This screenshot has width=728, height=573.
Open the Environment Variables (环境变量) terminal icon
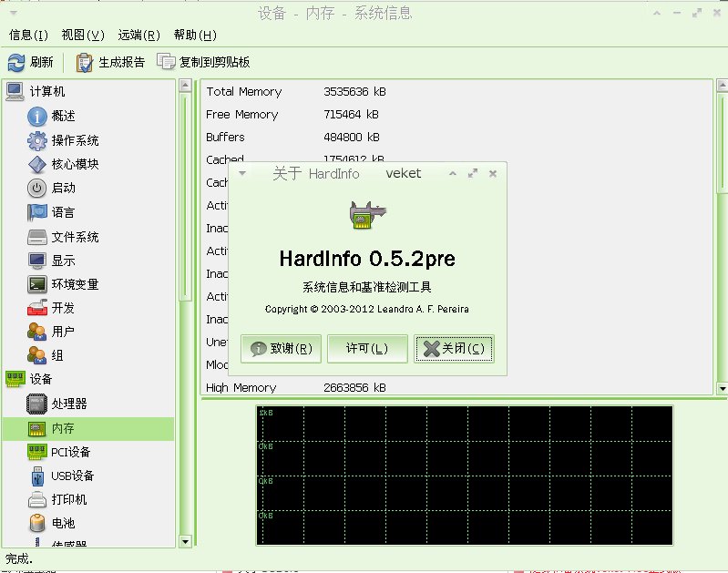pos(37,284)
